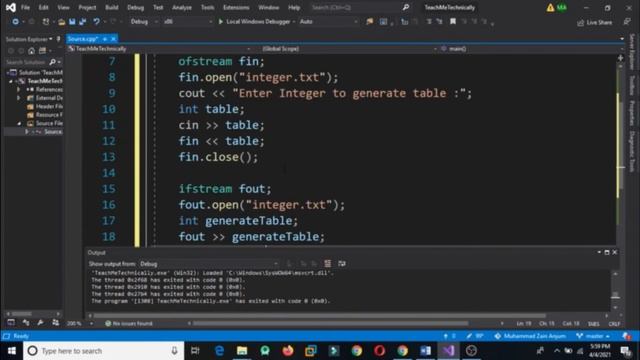
Task: Open the Show output from Debug dropdown
Action: [x=209, y=264]
